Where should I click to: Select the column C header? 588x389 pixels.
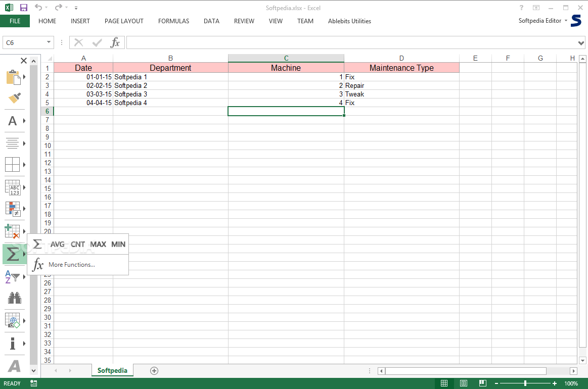[x=286, y=58]
